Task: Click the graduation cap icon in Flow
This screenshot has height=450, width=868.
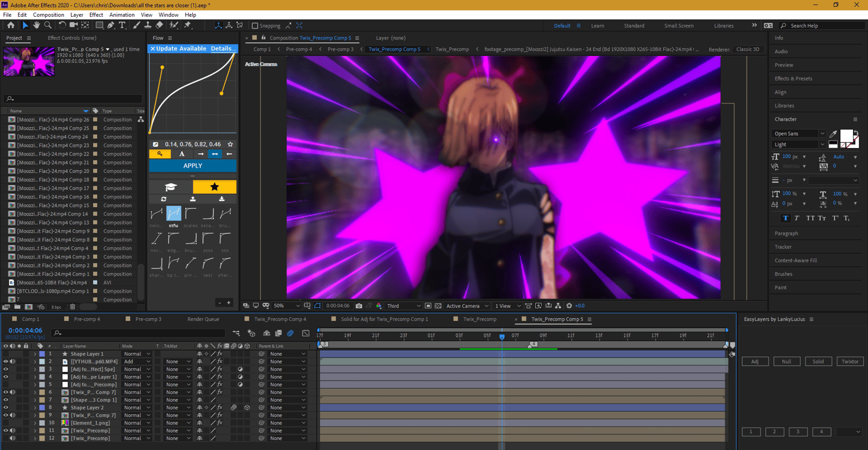Action: tap(171, 187)
